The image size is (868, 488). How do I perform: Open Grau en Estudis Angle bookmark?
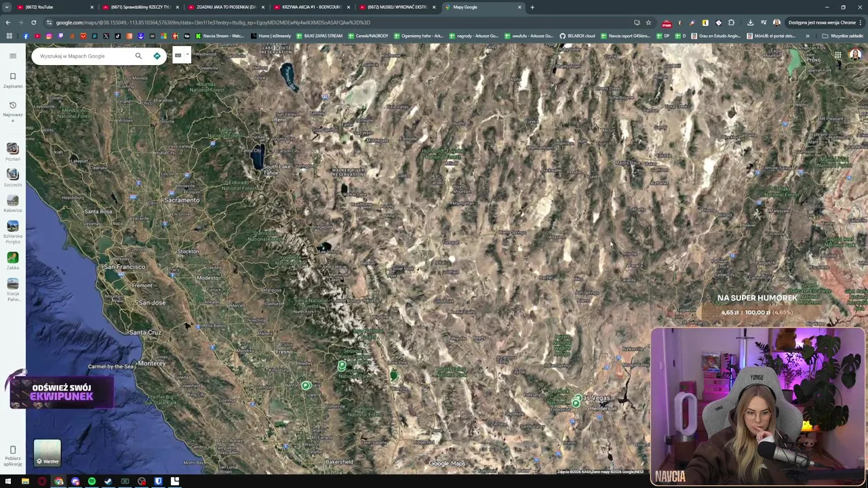pyautogui.click(x=716, y=36)
